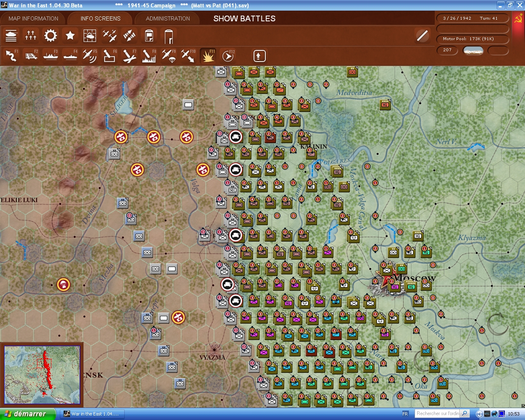Viewport: 525px width, 420px height.
Task: Select F1 move mode winding arrow
Action: pos(11,56)
